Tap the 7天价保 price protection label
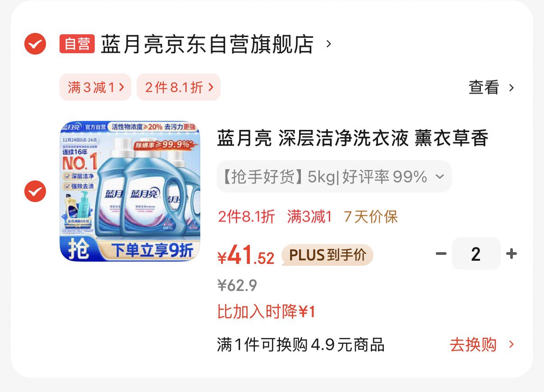 [371, 217]
